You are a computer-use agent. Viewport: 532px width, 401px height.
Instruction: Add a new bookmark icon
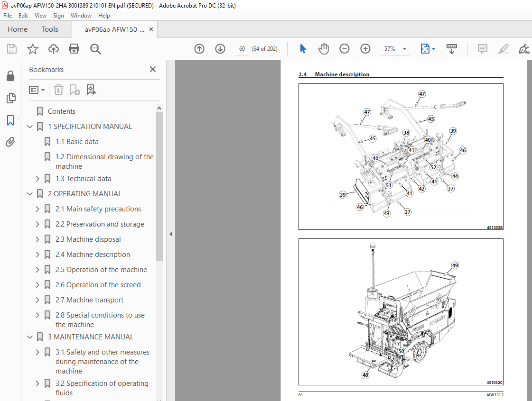point(75,90)
